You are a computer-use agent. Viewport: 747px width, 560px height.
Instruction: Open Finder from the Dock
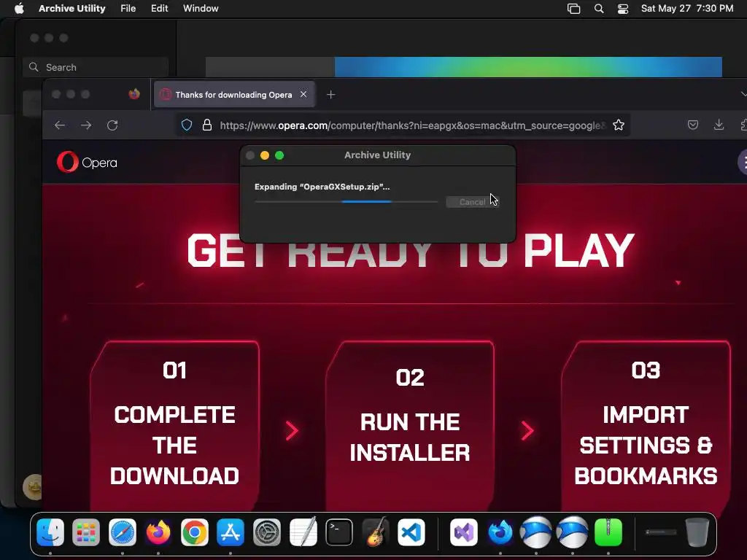pyautogui.click(x=50, y=532)
